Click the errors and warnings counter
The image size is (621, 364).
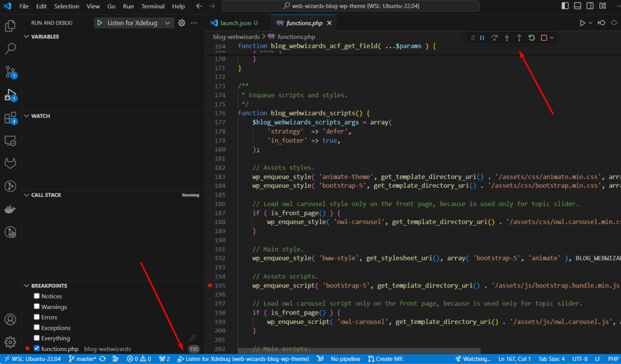pos(139,359)
